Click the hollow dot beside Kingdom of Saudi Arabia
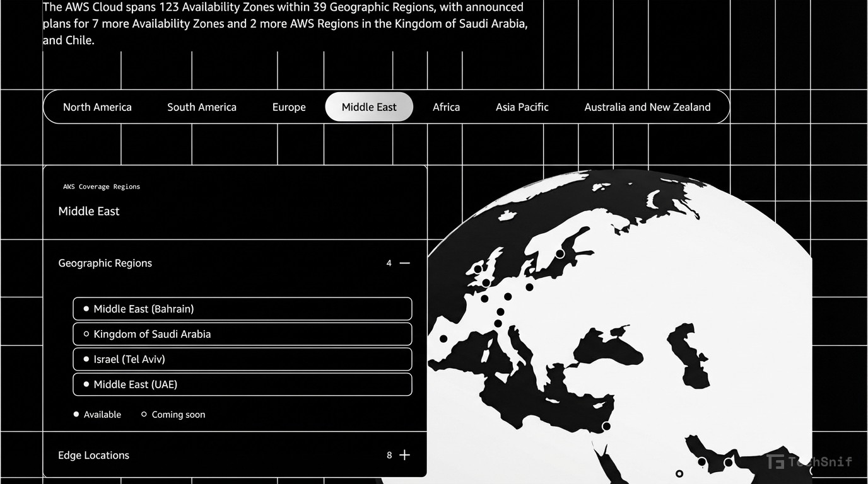 pos(86,334)
